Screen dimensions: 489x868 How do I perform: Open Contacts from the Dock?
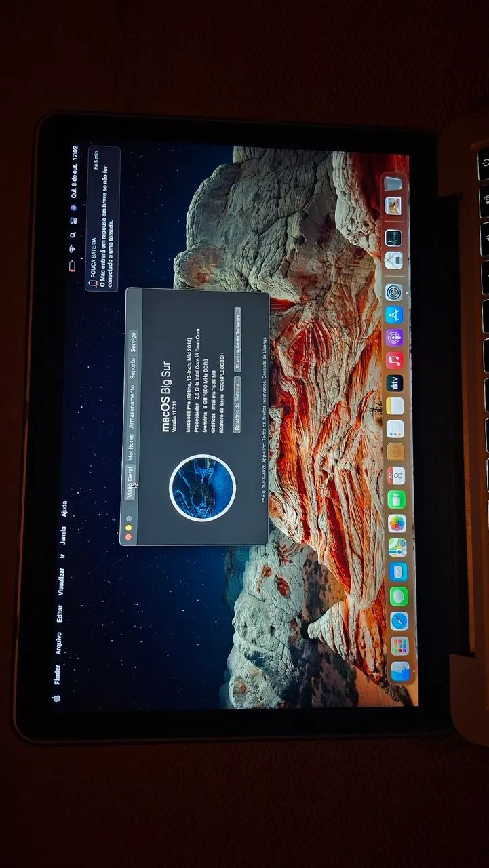395,452
